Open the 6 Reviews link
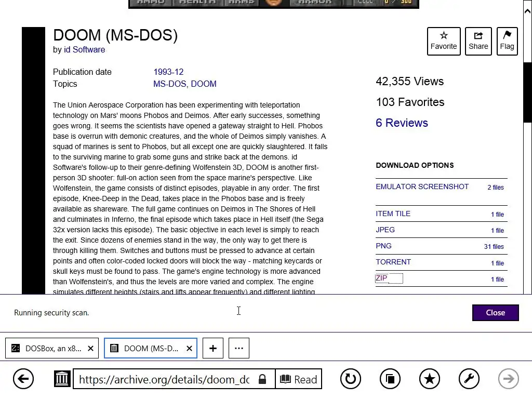This screenshot has height=399, width=532. 402,123
